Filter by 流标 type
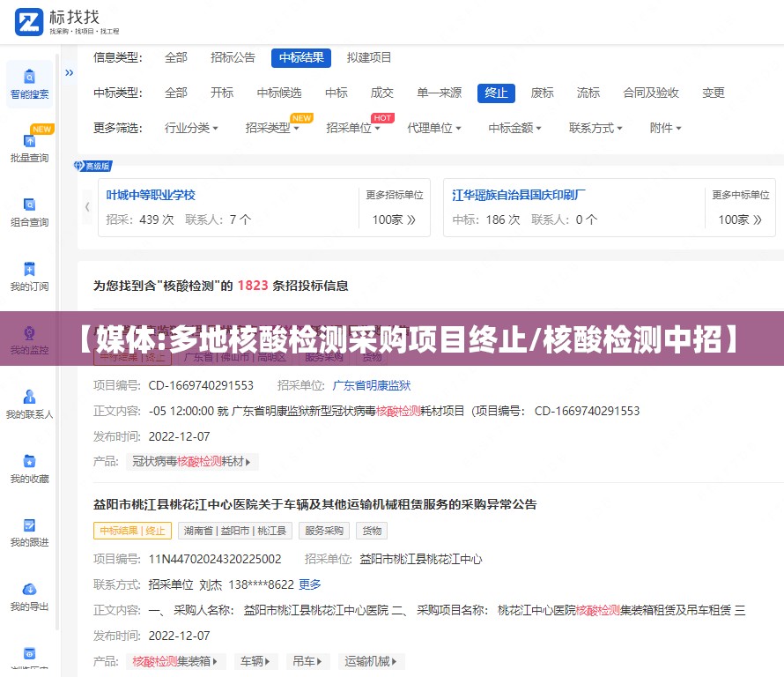The height and width of the screenshot is (677, 784). point(588,93)
